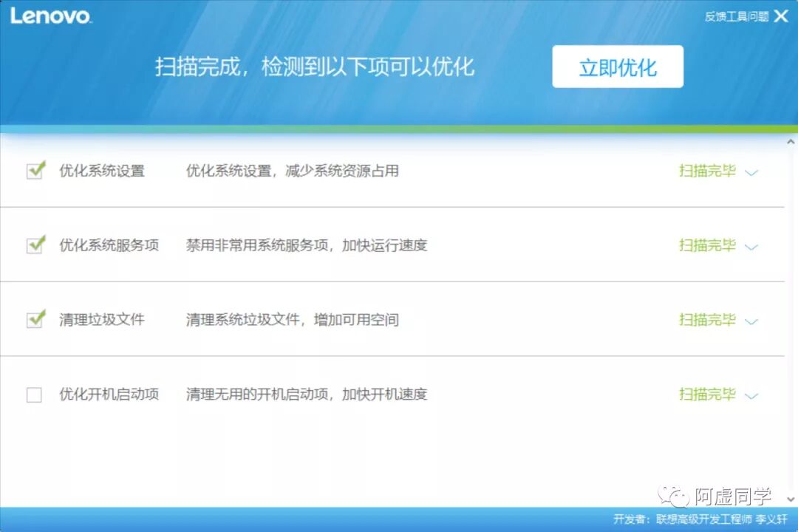
Task: Close the Lenovo optimization window
Action: tap(781, 16)
